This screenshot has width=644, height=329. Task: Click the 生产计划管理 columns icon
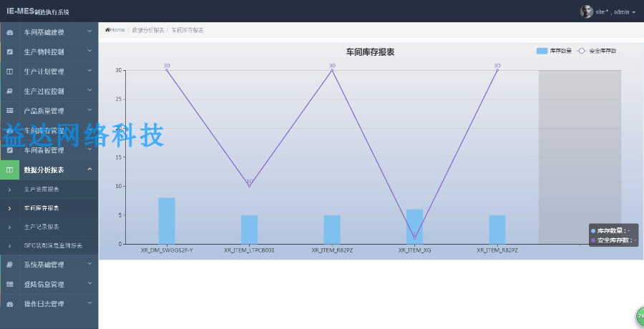click(x=10, y=72)
